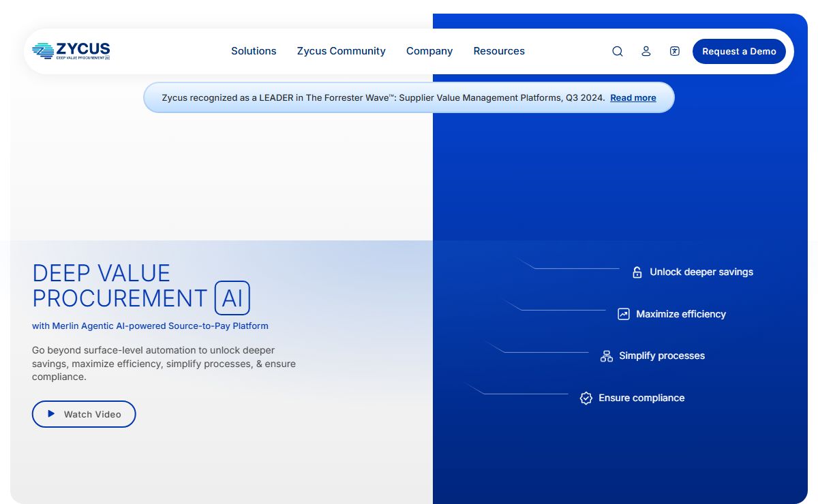Click the boxed AI badge in headline
This screenshot has width=818, height=504.
(x=232, y=298)
